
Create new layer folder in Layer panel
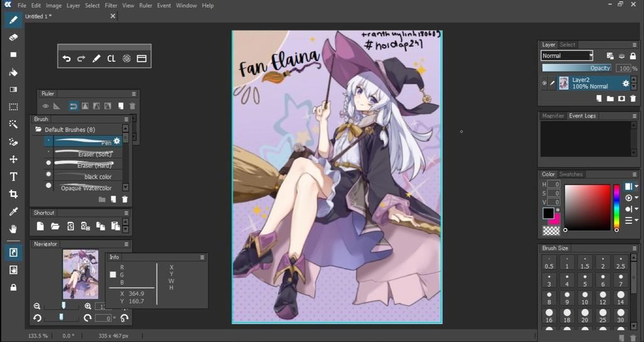pyautogui.click(x=610, y=99)
